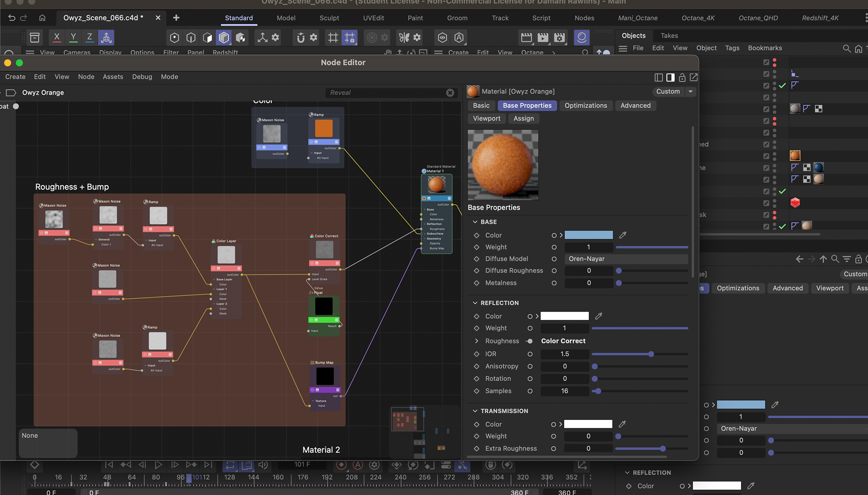The width and height of the screenshot is (868, 495).
Task: Collapse the REFLECTION section
Action: click(475, 303)
